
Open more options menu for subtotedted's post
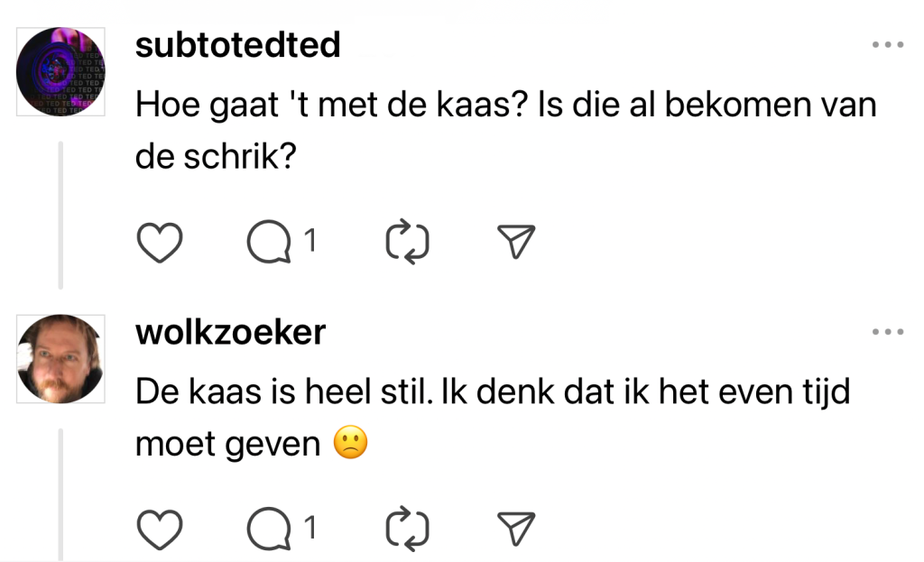(x=887, y=45)
